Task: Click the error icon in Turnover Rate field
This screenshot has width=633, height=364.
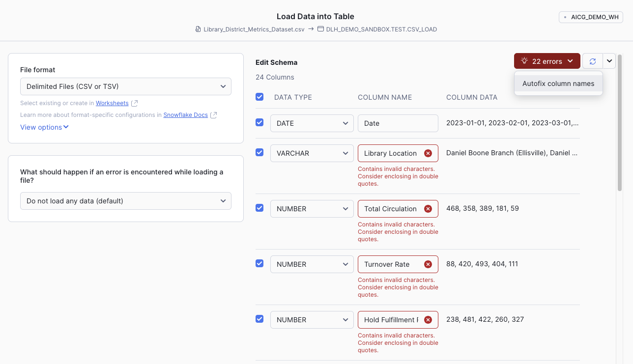Action: (x=428, y=264)
